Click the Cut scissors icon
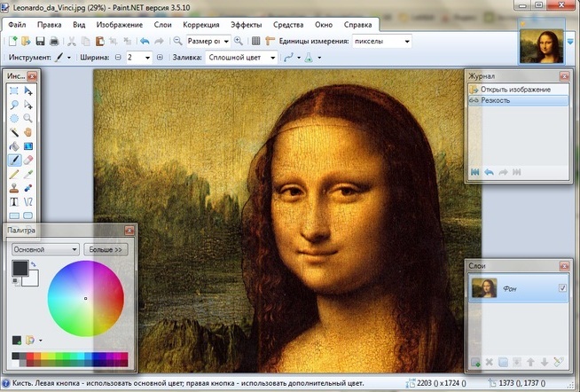The width and height of the screenshot is (580, 392). coord(72,41)
